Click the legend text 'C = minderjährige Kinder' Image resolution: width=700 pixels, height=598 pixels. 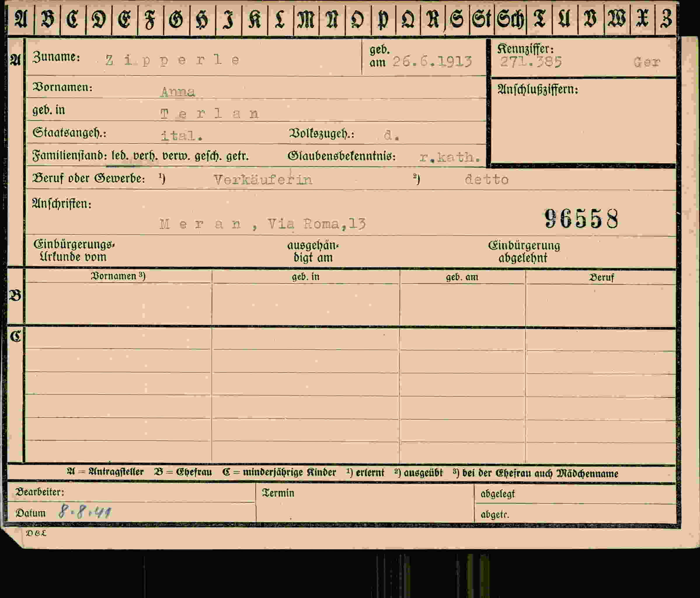coord(279,473)
